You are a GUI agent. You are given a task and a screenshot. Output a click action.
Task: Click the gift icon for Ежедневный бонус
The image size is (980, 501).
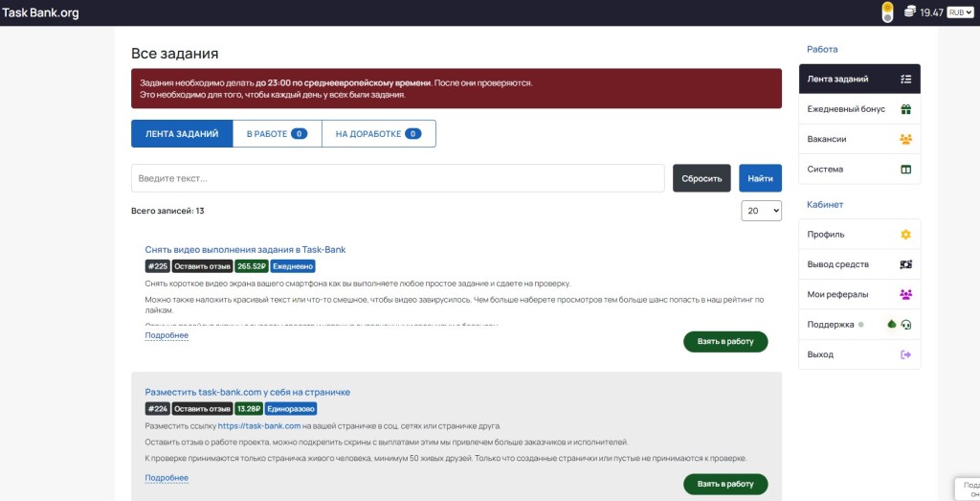click(x=906, y=109)
